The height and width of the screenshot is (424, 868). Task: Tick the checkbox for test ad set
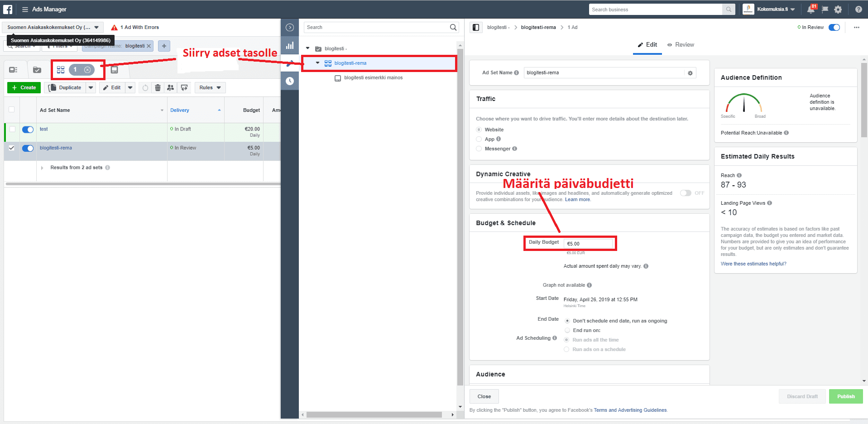(x=12, y=129)
